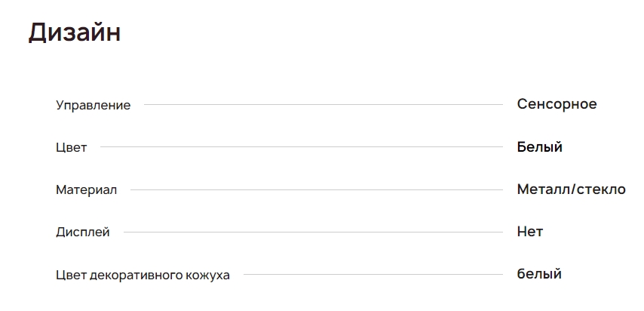Click the divider line after Материал

(316, 189)
